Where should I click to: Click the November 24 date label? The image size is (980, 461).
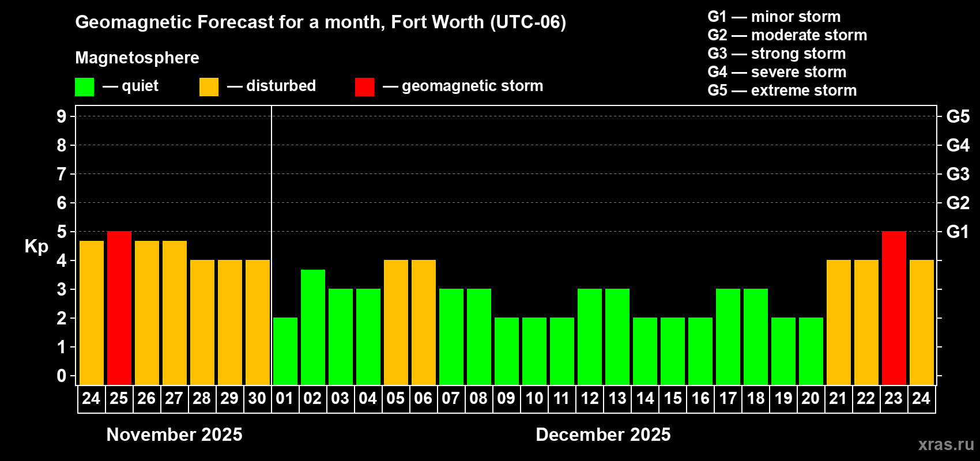(x=91, y=399)
